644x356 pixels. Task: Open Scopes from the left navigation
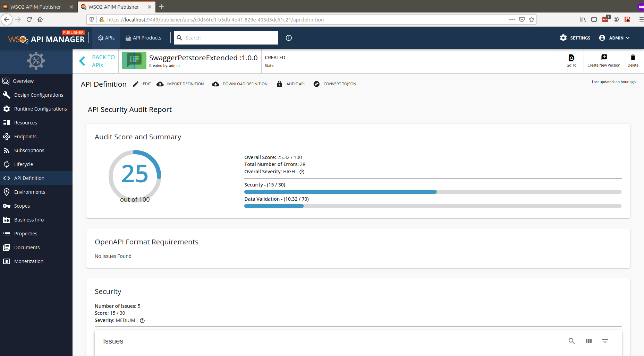pos(21,206)
